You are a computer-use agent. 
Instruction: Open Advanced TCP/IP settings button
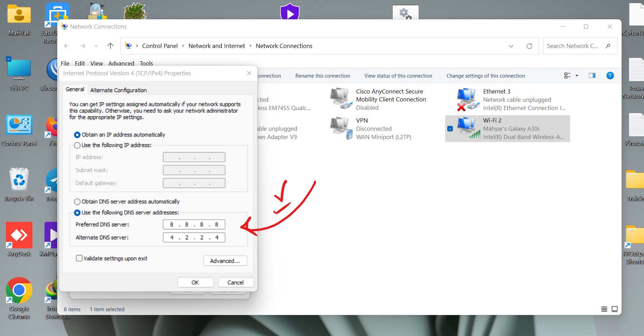225,261
